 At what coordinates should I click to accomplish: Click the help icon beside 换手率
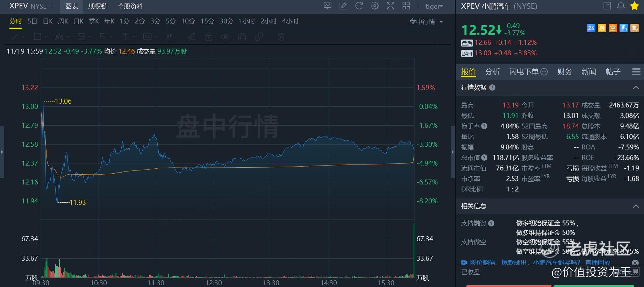(484, 126)
